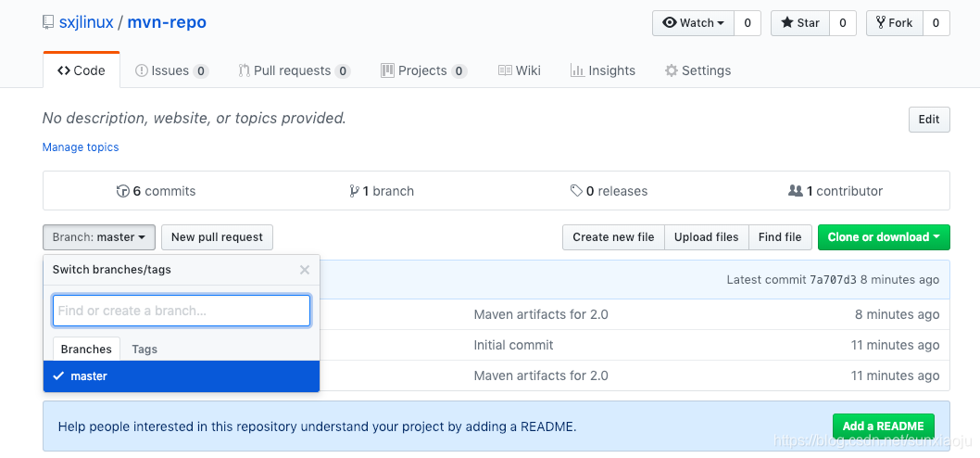Viewport: 980px width, 458px height.
Task: Star the mvn-repo repository
Action: pyautogui.click(x=800, y=23)
